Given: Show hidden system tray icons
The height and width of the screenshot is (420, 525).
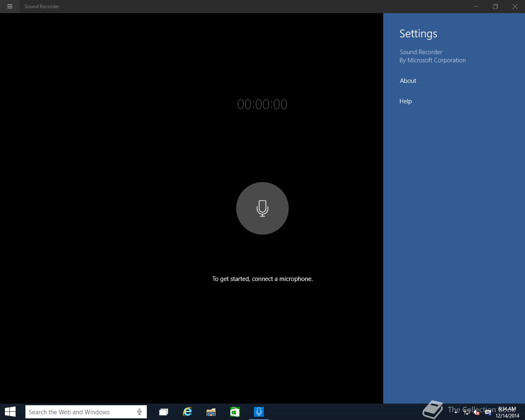Looking at the screenshot, I should coord(456,412).
